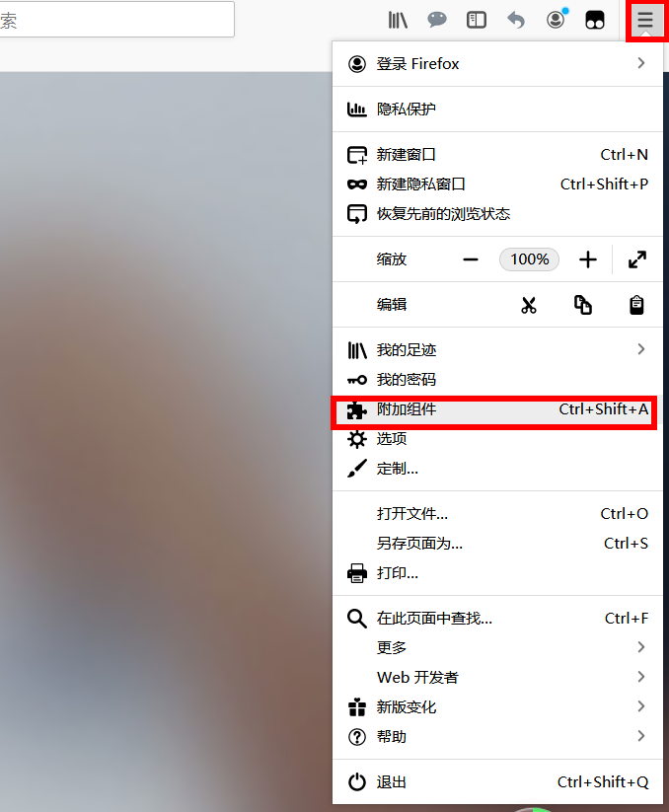Click the paste clipboard icon
This screenshot has width=669, height=812.
pos(636,305)
